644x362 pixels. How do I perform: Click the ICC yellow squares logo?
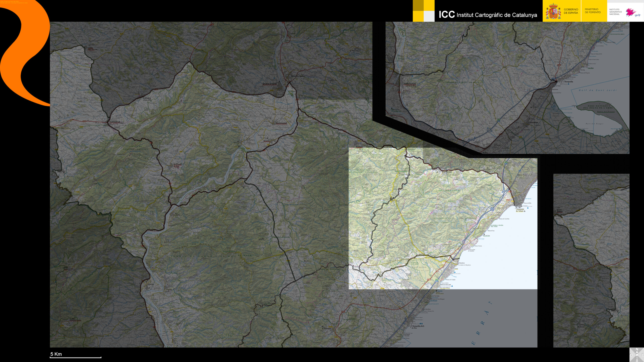[x=424, y=11]
